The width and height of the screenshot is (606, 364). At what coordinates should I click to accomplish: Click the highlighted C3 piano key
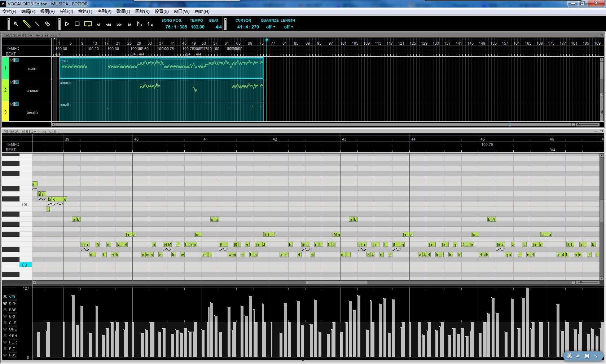coord(26,265)
